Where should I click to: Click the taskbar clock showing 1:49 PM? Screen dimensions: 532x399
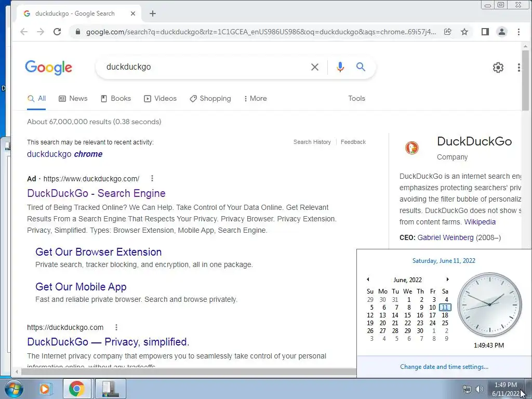click(x=506, y=389)
